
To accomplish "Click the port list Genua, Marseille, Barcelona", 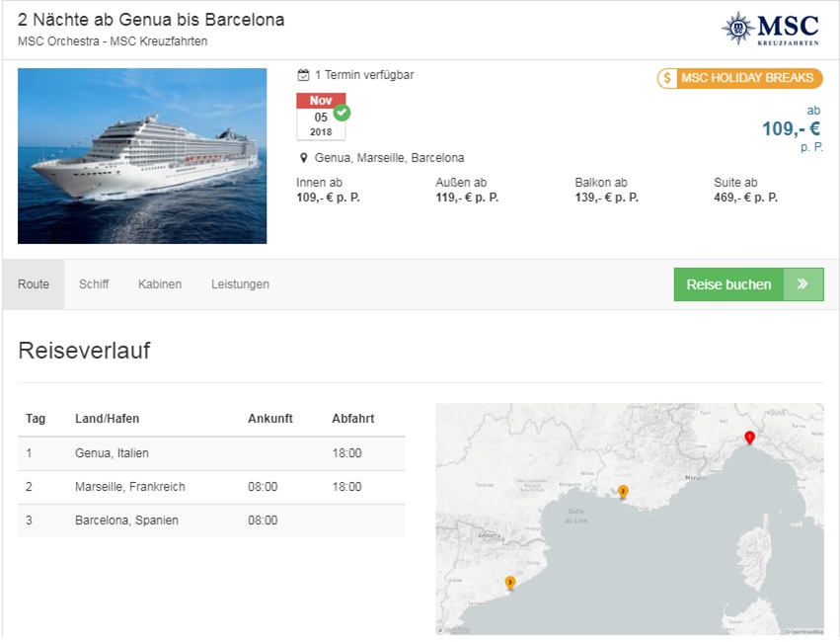I will click(389, 158).
